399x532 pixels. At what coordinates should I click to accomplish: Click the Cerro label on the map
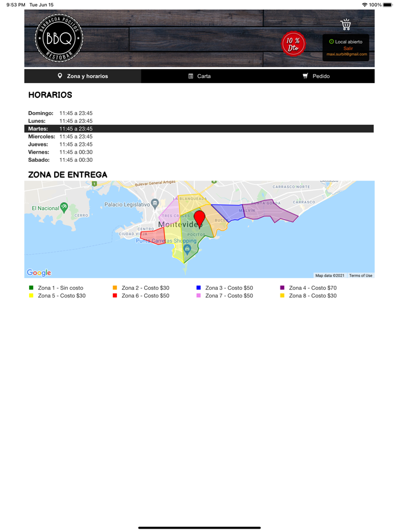tap(81, 215)
